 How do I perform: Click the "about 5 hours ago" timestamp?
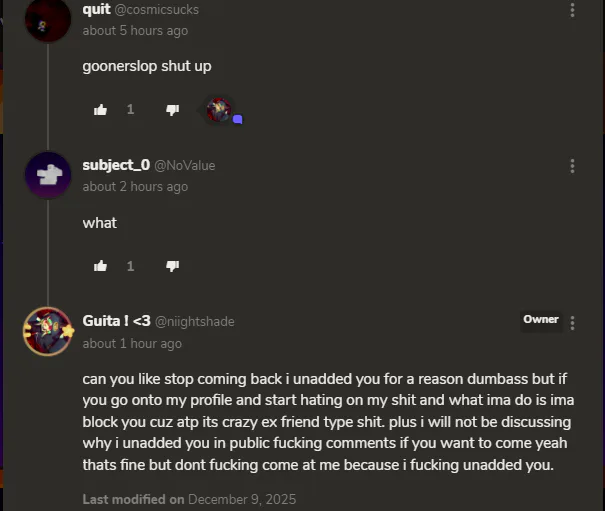coord(135,30)
